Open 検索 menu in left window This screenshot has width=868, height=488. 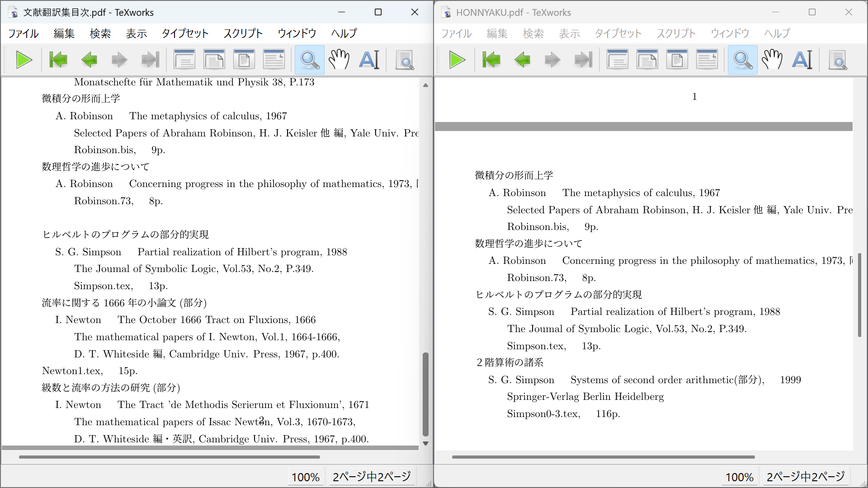click(100, 33)
